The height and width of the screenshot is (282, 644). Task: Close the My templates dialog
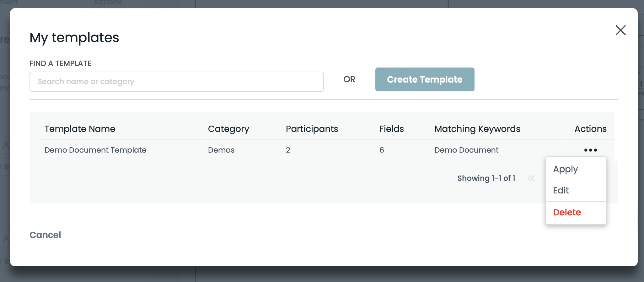620,30
